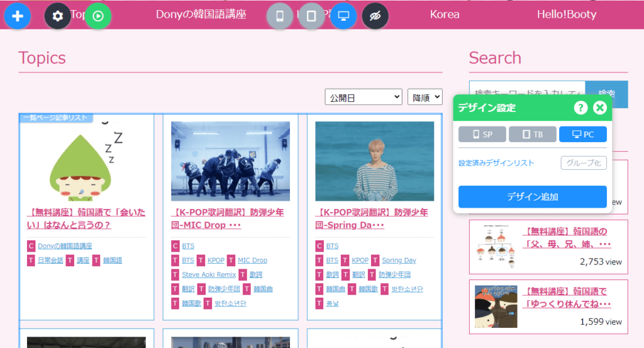Close the デザイン設定 panel
Image resolution: width=644 pixels, height=348 pixels.
point(600,108)
